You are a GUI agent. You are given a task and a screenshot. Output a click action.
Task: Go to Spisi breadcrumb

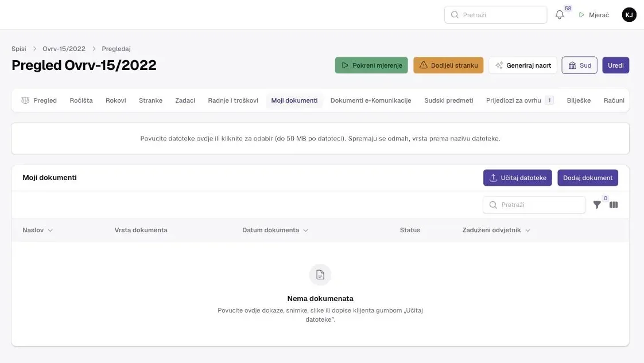[19, 49]
